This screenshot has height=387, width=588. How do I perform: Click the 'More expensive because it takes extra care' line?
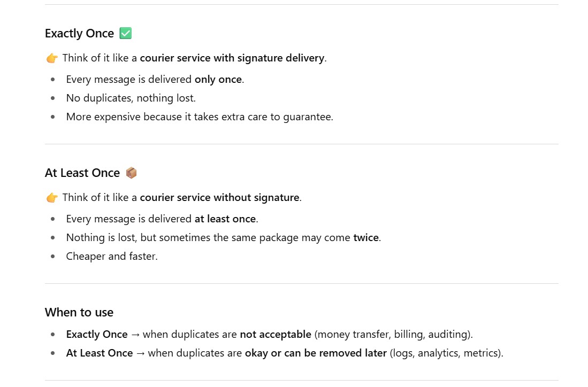199,117
